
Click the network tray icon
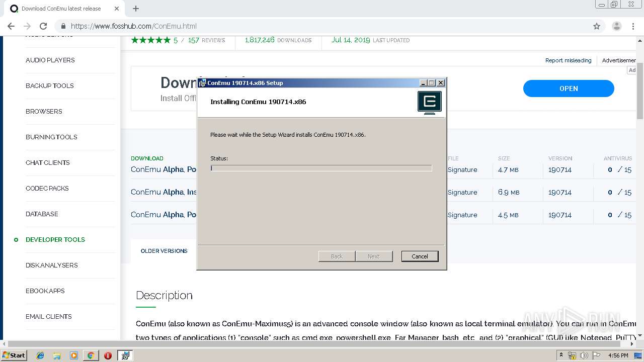click(572, 355)
